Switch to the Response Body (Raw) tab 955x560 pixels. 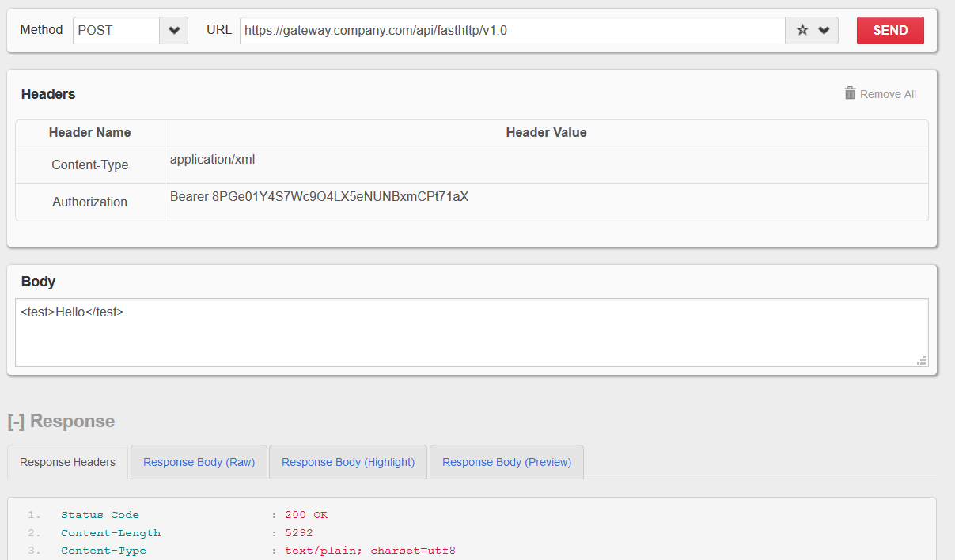199,462
